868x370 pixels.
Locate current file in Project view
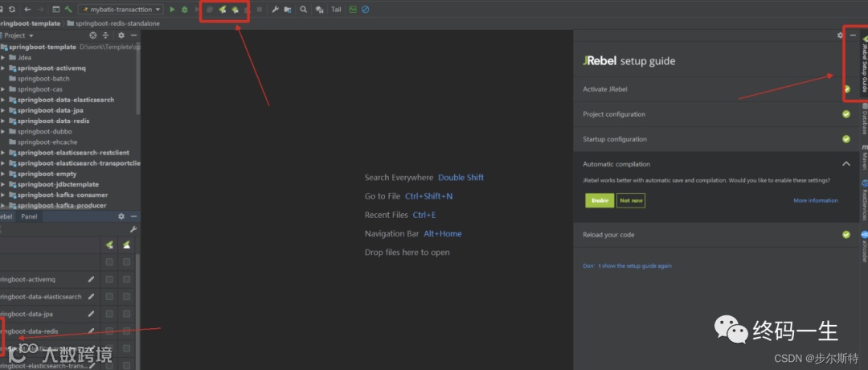[93, 35]
